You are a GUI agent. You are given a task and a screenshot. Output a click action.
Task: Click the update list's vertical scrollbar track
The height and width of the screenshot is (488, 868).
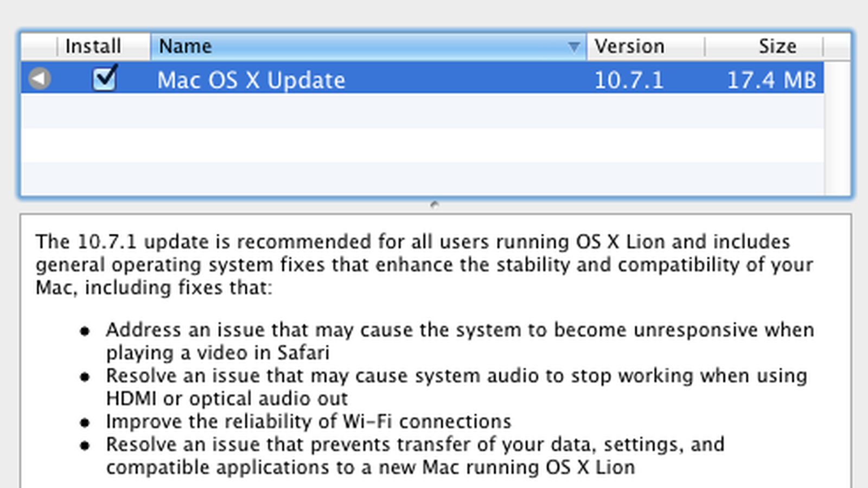coord(837,128)
